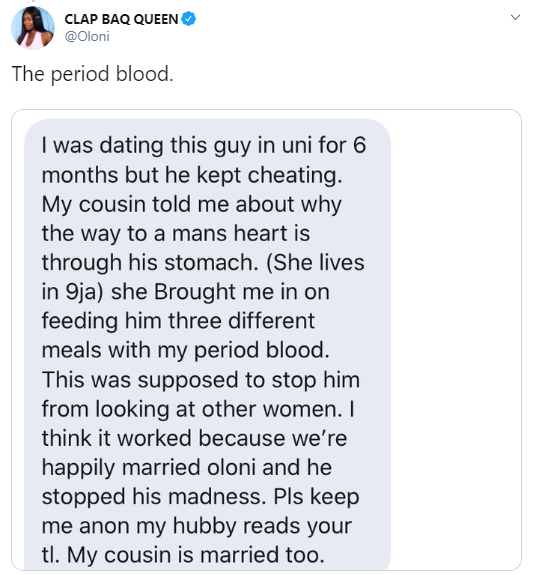Click the line "from looking at other women."
536x575 pixels.
[x=192, y=409]
